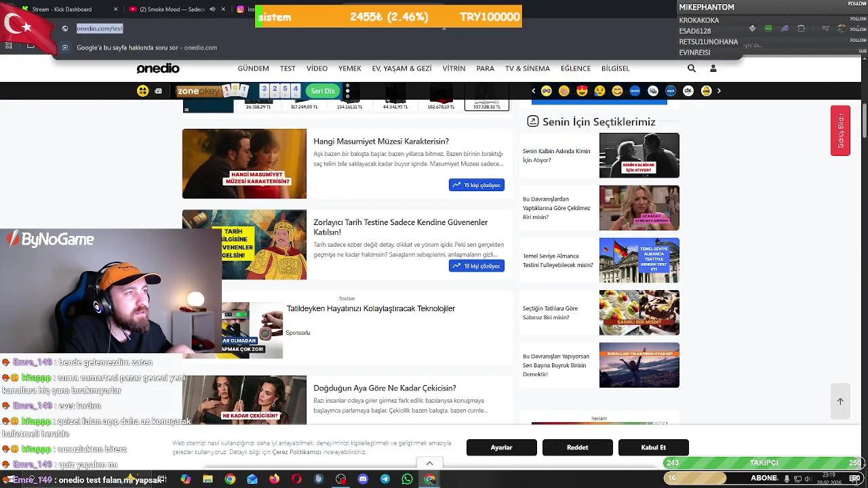868x488 pixels.
Task: Open WhatsApp from the taskbar
Action: click(407, 479)
